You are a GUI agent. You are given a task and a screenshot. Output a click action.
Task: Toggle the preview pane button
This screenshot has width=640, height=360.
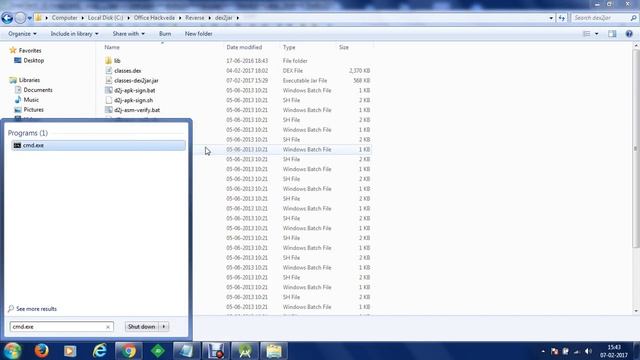click(x=612, y=34)
